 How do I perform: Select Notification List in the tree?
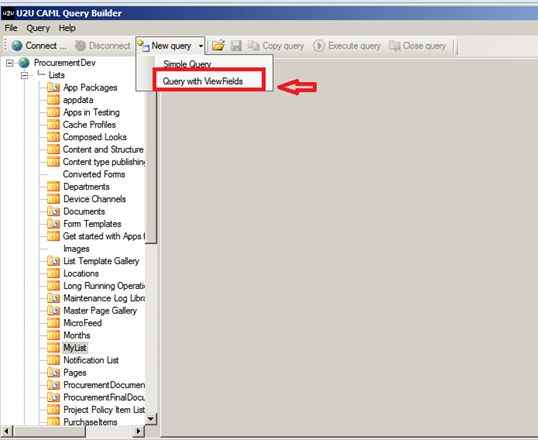[91, 360]
